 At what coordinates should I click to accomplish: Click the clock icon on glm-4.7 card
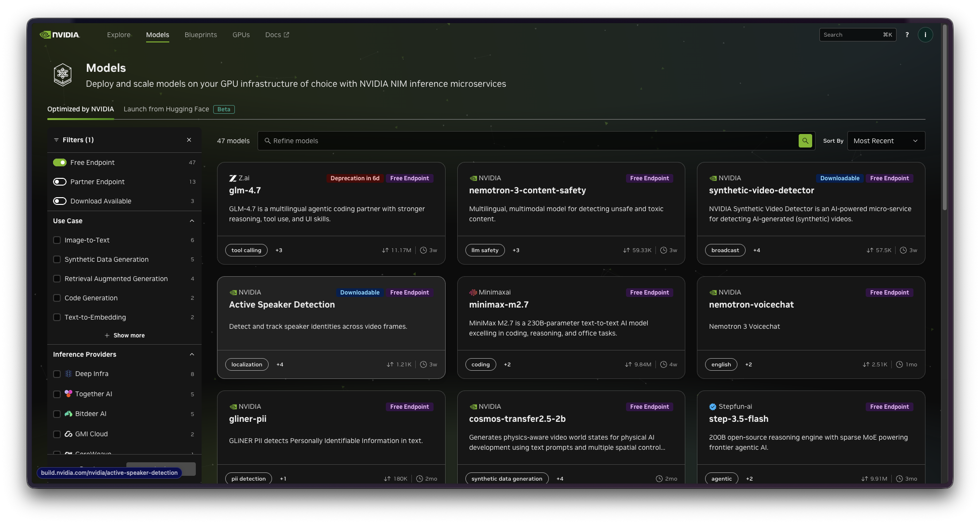point(423,250)
